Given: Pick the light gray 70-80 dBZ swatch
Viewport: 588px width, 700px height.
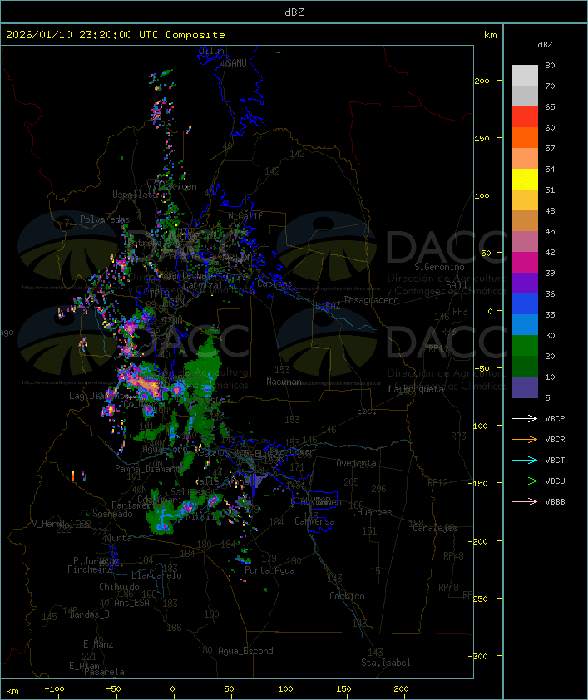Looking at the screenshot, I should (525, 75).
